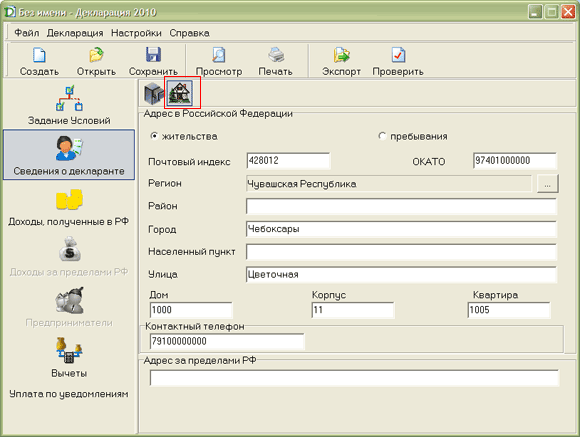This screenshot has width=580, height=437.
Task: Click the Квартира field 1005
Action: tap(509, 310)
